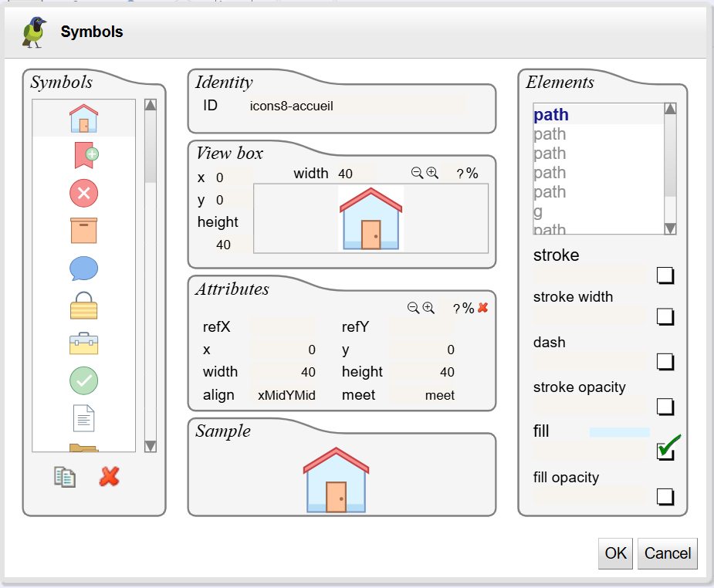714x588 pixels.
Task: Enable the stroke checkbox
Action: 665,275
